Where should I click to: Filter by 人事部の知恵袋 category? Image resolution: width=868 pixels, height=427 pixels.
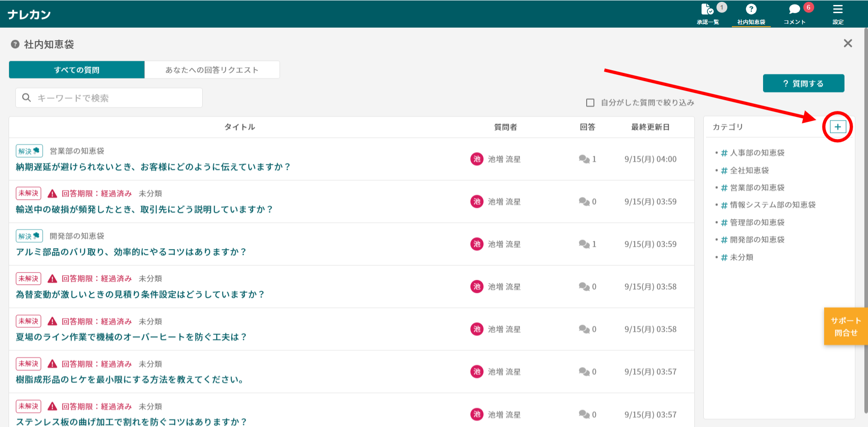757,153
